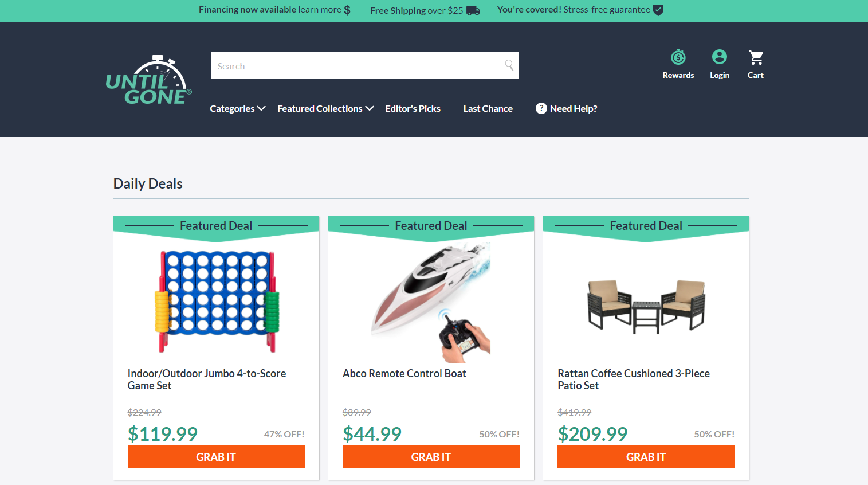Grab the Rattan Patio Set deal
Screen dimensions: 868x485
(x=646, y=457)
